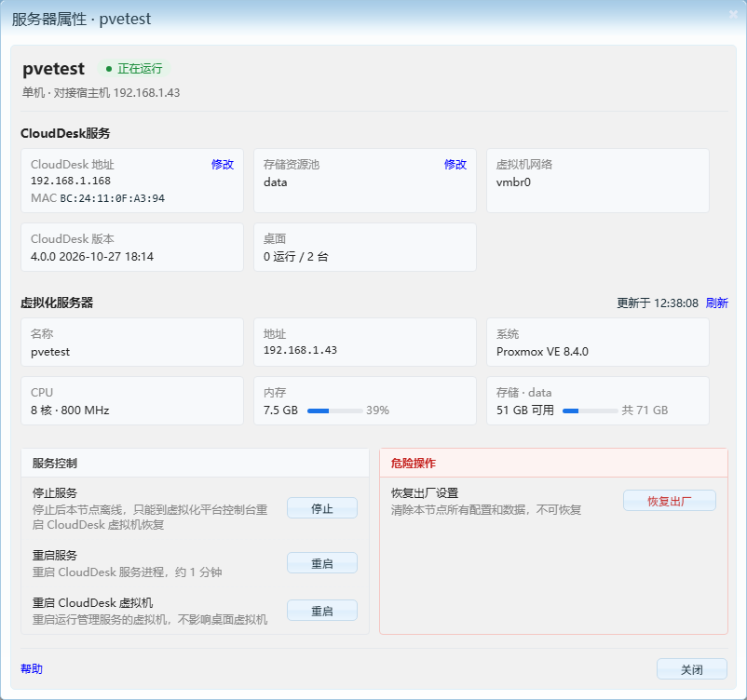Click the timestamp "更新于 12:38:08"
The height and width of the screenshot is (700, 747).
(x=658, y=303)
